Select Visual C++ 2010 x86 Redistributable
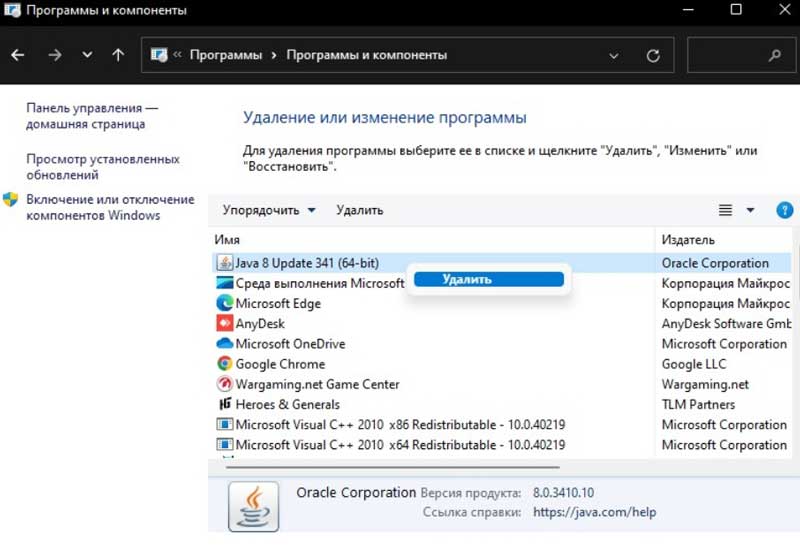800x546 pixels. pyautogui.click(x=400, y=425)
